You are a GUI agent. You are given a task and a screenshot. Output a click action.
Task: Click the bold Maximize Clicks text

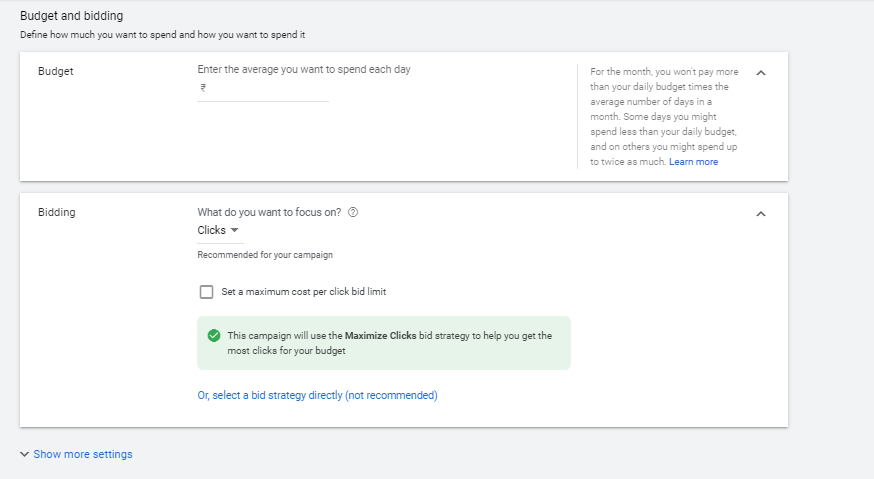[380, 336]
